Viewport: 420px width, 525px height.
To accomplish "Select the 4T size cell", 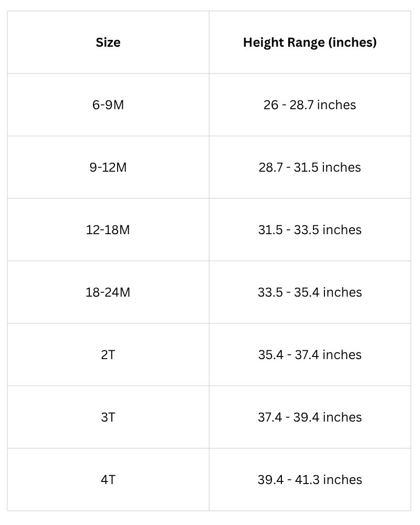I will (x=108, y=480).
